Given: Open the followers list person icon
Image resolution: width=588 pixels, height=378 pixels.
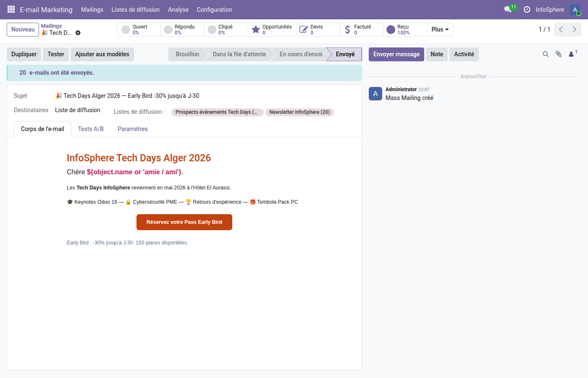Looking at the screenshot, I should [572, 54].
